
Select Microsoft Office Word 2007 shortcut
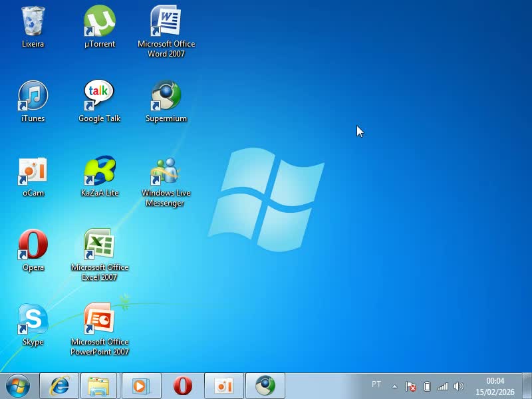coord(166,22)
